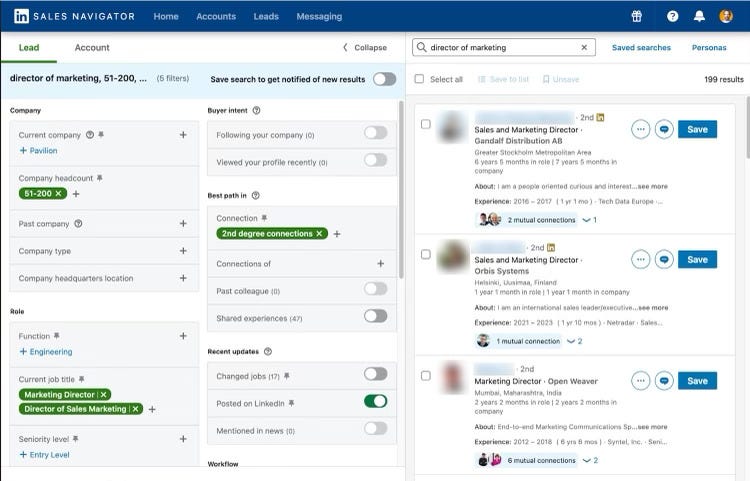Viewport: 750px width, 481px height.
Task: Switch to the Account tab
Action: (92, 47)
